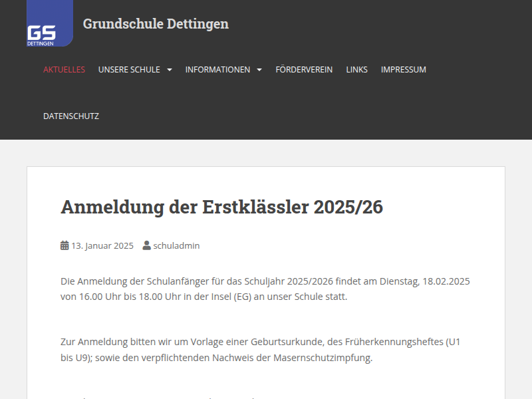Open the Anmeldung der Erstklässler 2025/26 article
Image resolution: width=532 pixels, height=399 pixels.
(x=222, y=207)
